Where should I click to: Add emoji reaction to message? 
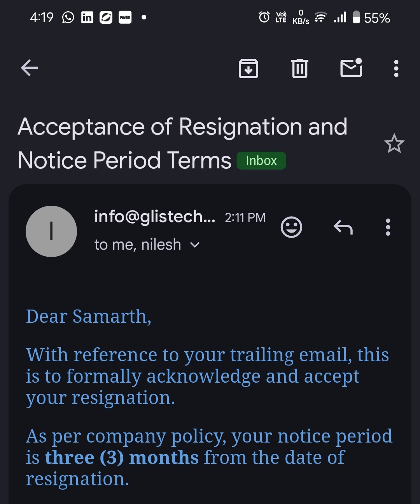(291, 227)
